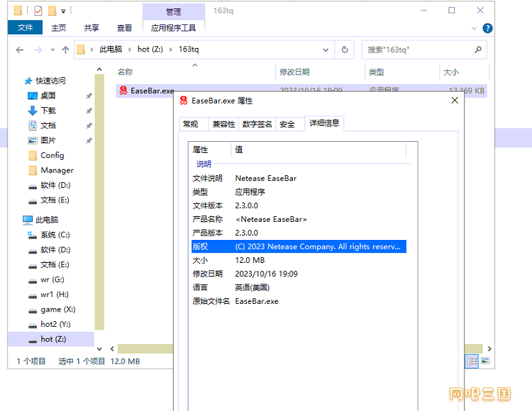Select the 版权 property row
This screenshot has width=532, height=411.
299,247
